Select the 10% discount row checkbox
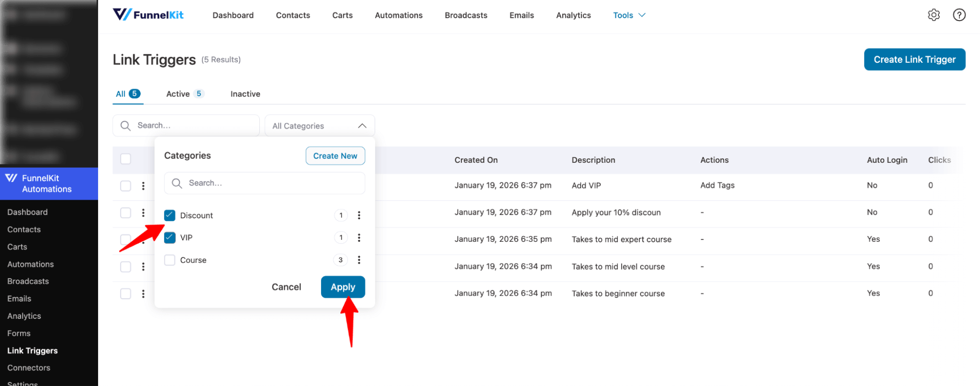 [x=126, y=213]
